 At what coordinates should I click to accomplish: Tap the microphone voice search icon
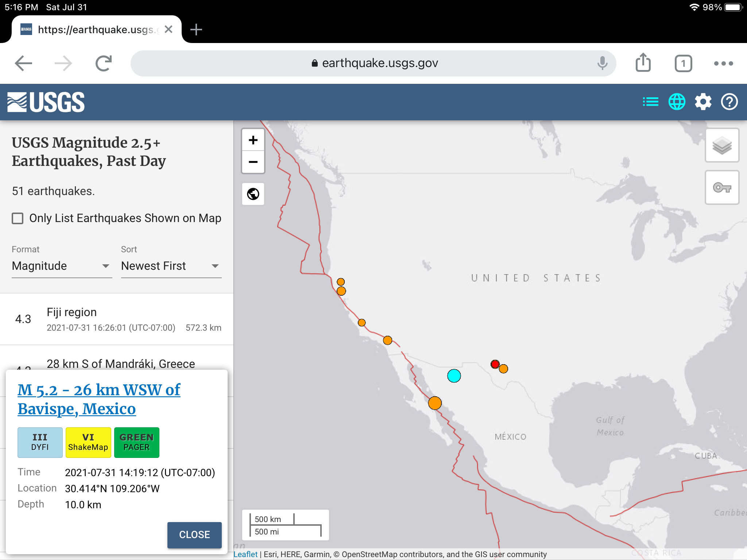602,63
